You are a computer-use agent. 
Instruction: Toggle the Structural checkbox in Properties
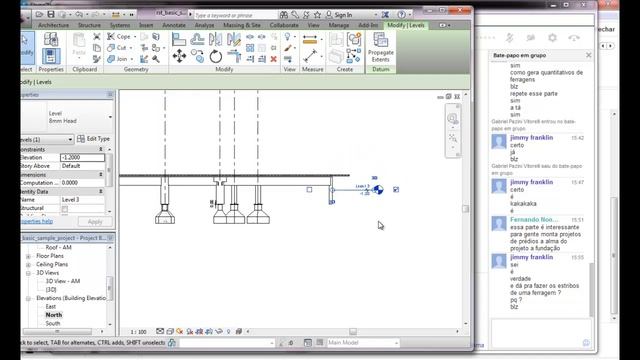64,209
